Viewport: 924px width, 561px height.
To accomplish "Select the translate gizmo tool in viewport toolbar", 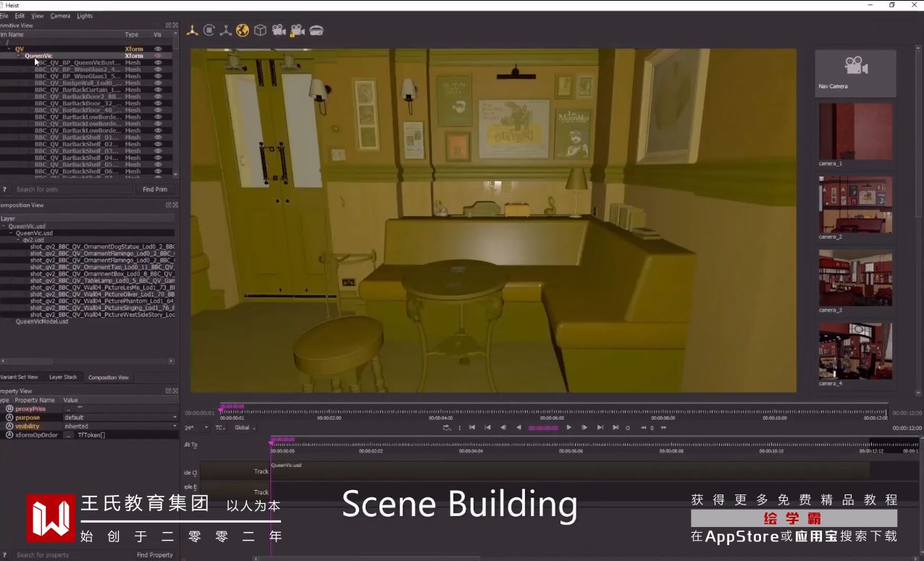I will click(x=193, y=30).
